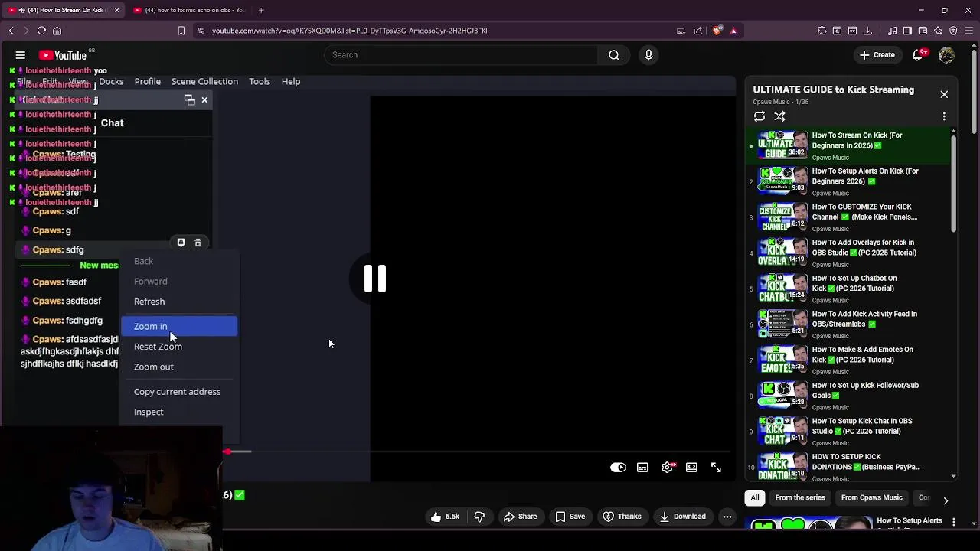The width and height of the screenshot is (980, 551).
Task: Select the From Cpaws Music chip
Action: (x=871, y=498)
